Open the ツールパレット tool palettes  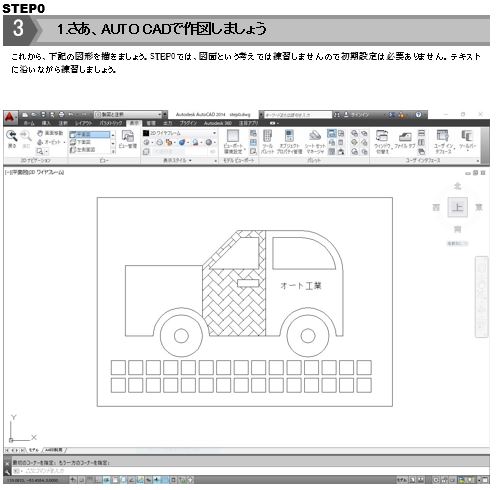267,142
